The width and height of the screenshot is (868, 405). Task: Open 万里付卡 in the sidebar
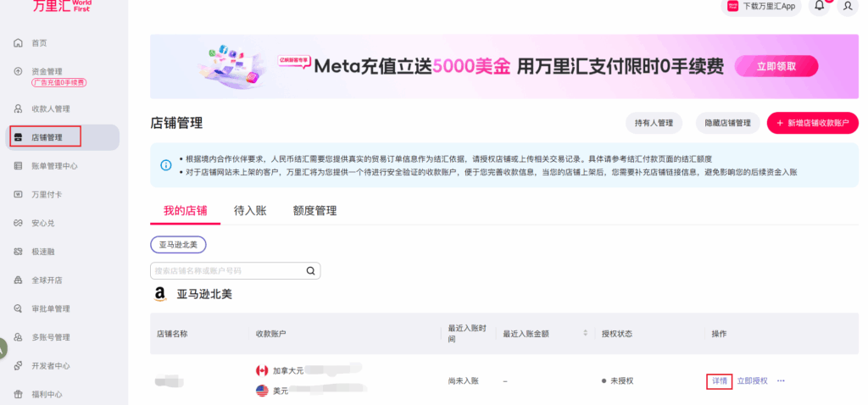(47, 195)
